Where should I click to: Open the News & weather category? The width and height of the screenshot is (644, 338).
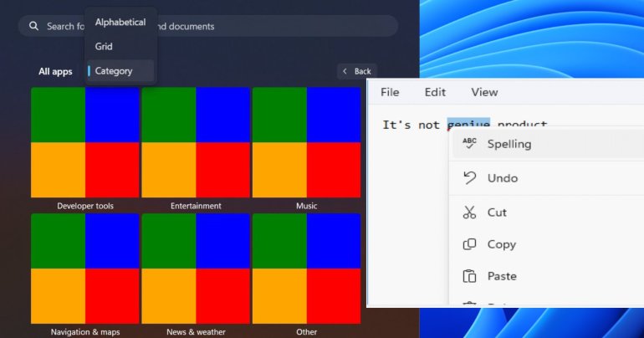(196, 269)
